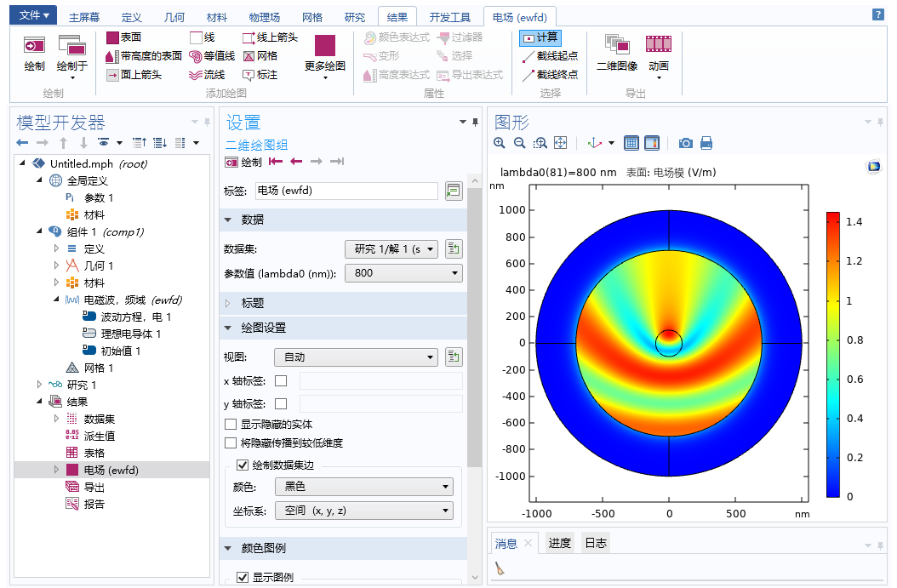
Task: Click the Streamline (流线) plot icon
Action: (197, 75)
